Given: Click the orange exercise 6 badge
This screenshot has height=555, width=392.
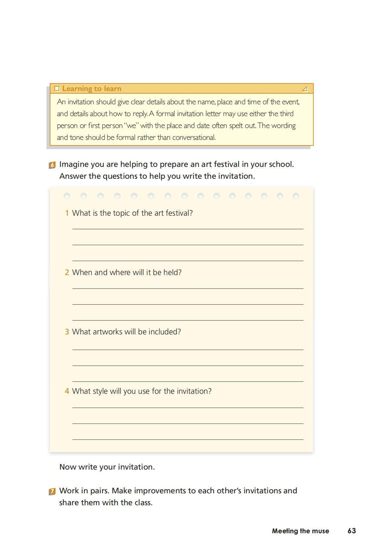Looking at the screenshot, I should 52,165.
